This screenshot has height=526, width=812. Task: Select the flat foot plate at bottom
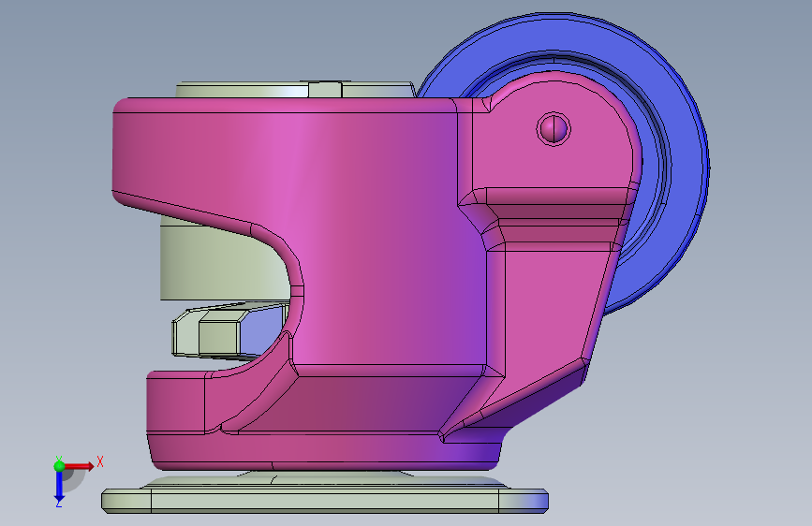[325, 500]
